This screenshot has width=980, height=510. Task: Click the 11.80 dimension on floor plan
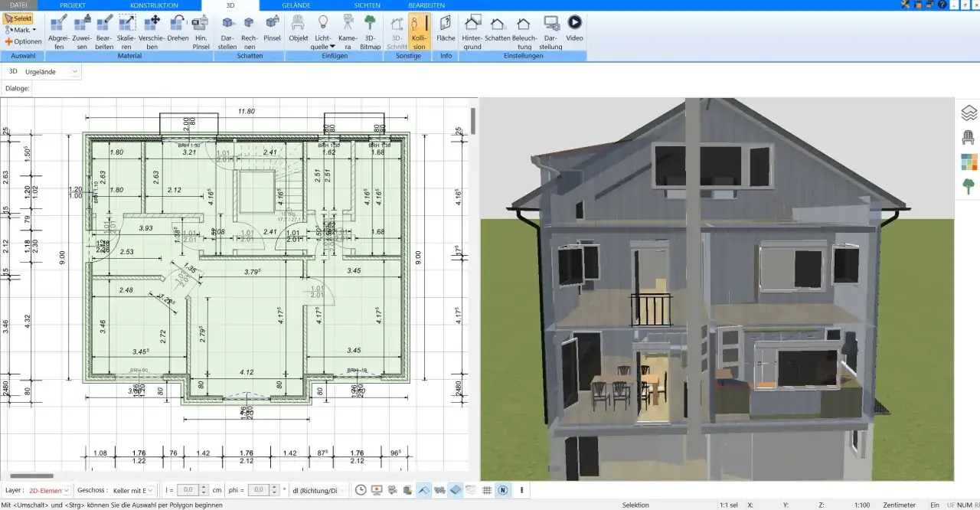[x=246, y=112]
